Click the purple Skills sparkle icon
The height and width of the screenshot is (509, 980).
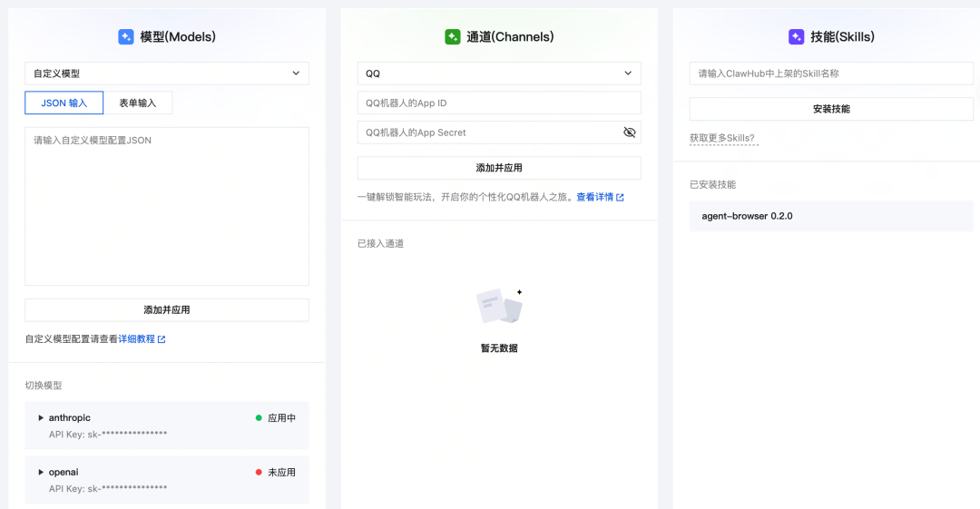pyautogui.click(x=797, y=37)
